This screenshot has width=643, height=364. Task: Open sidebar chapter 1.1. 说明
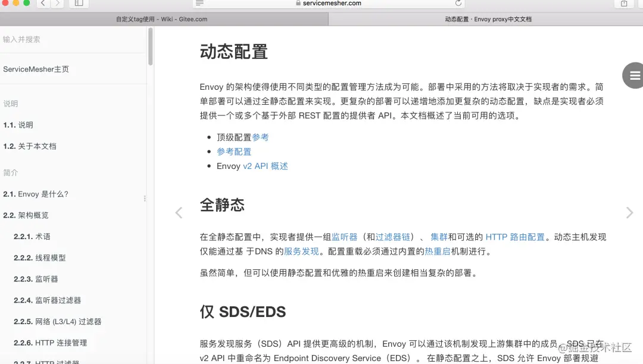pyautogui.click(x=18, y=125)
